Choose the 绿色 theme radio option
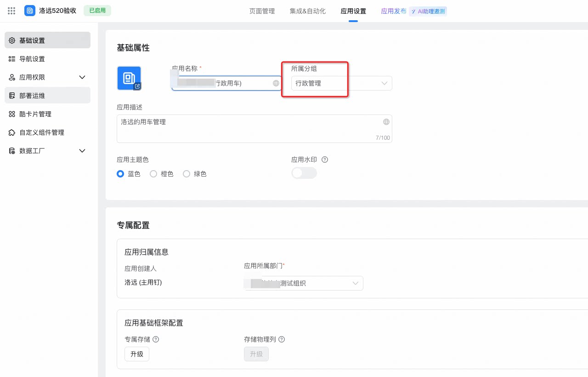Viewport: 588px width, 377px height. [187, 174]
